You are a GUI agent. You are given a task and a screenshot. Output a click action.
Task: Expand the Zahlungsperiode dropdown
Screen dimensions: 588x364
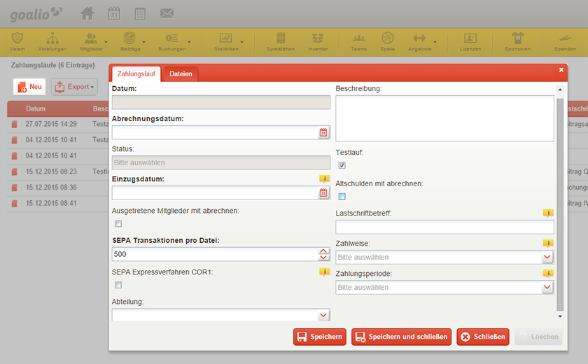(547, 288)
